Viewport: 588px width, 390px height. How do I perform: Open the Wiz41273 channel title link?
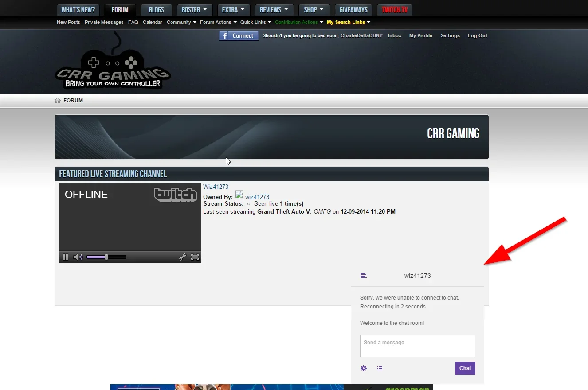point(216,187)
